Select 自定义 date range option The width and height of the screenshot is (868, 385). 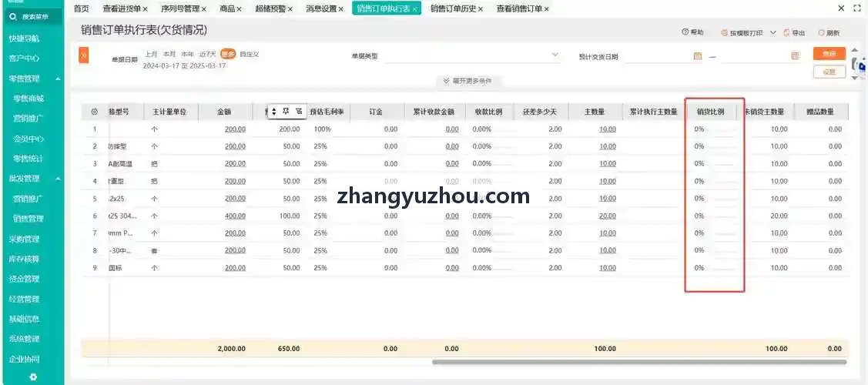coord(249,54)
